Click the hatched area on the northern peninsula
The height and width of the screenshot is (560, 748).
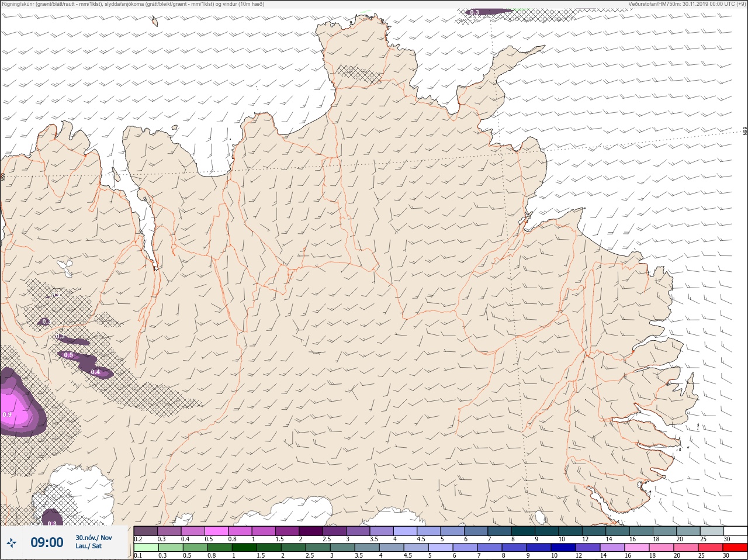point(358,75)
